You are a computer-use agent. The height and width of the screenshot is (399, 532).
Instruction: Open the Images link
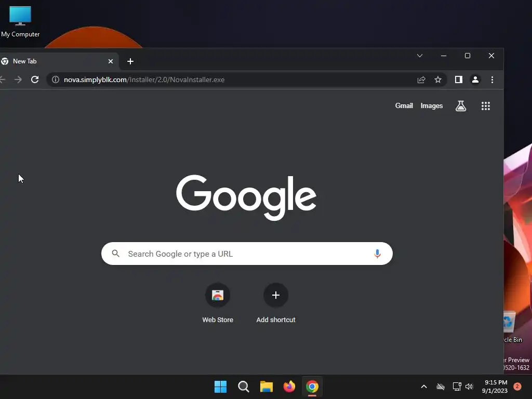point(432,106)
